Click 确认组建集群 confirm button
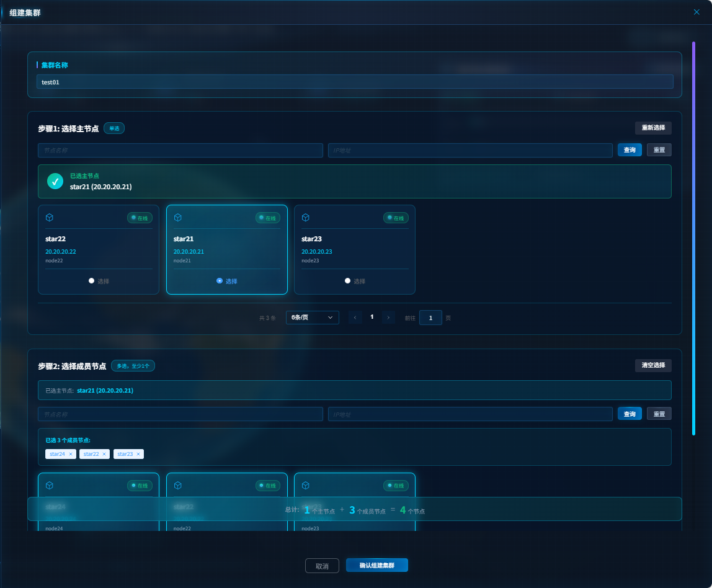 click(376, 565)
